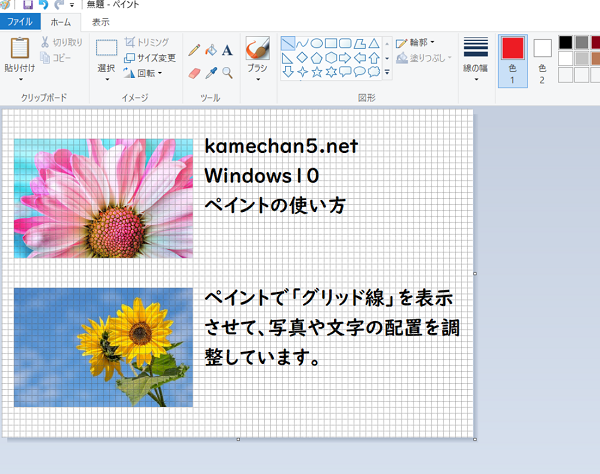Click トリミング crop button

(x=147, y=42)
